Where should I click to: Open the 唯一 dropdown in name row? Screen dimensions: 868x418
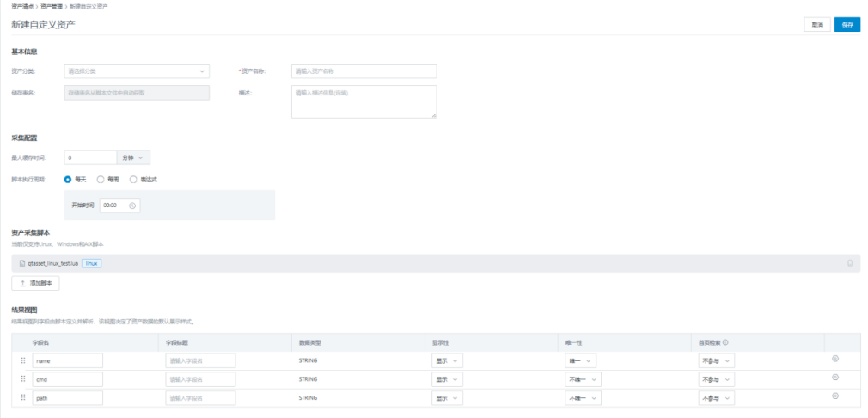580,360
